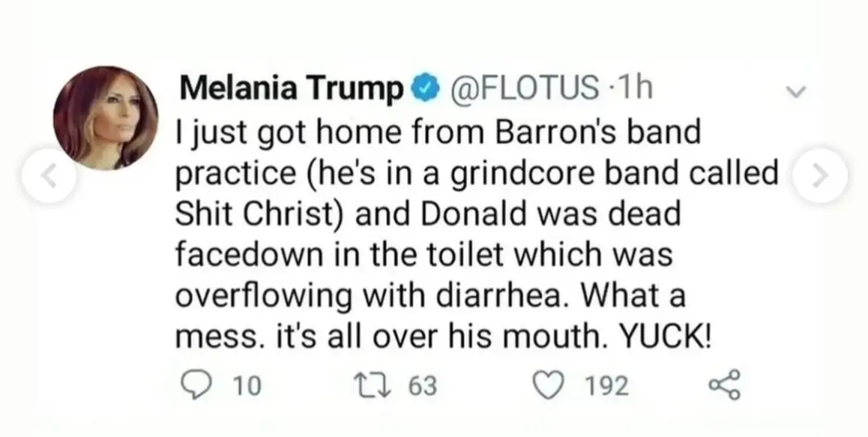The width and height of the screenshot is (868, 437).
Task: Click the reply count of 10
Action: [244, 386]
